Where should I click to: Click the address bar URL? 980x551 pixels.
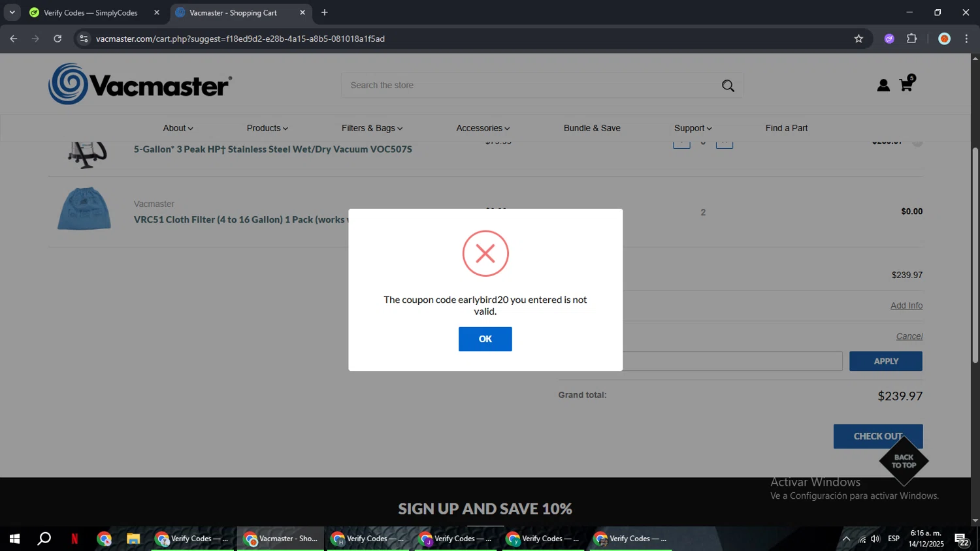click(x=240, y=39)
